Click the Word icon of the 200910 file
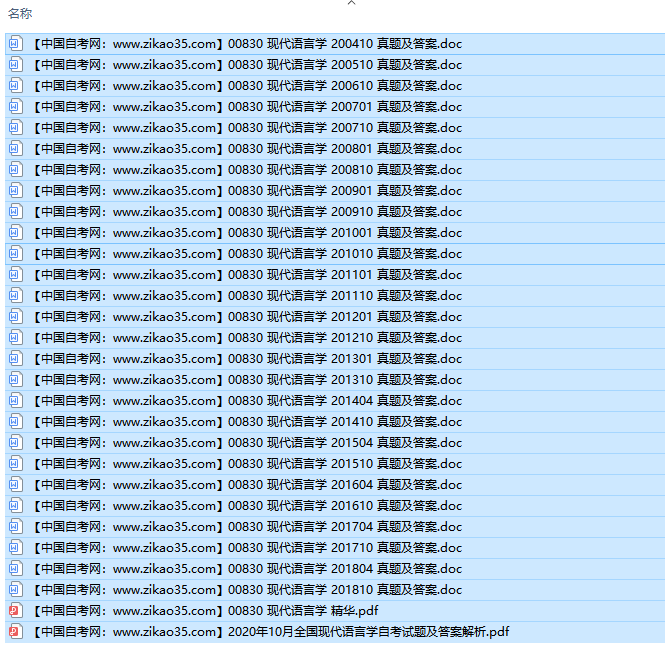665x661 pixels. [x=16, y=212]
